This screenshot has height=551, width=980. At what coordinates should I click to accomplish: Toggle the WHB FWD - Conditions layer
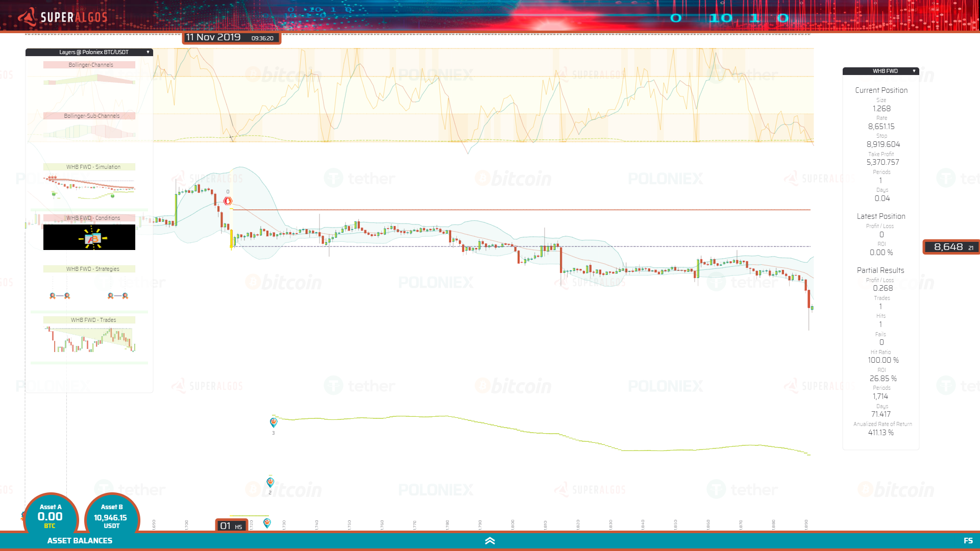(89, 218)
